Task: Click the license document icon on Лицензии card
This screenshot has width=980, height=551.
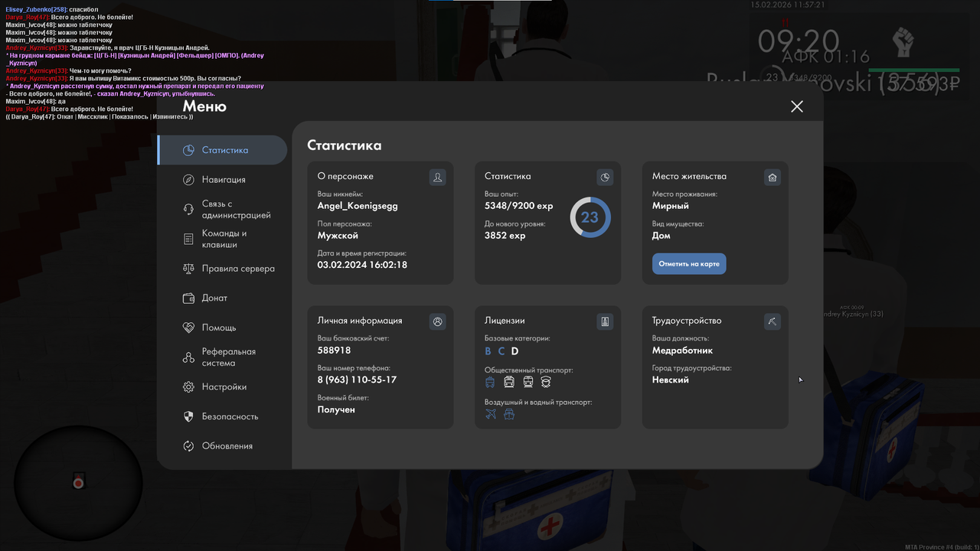Action: [605, 322]
